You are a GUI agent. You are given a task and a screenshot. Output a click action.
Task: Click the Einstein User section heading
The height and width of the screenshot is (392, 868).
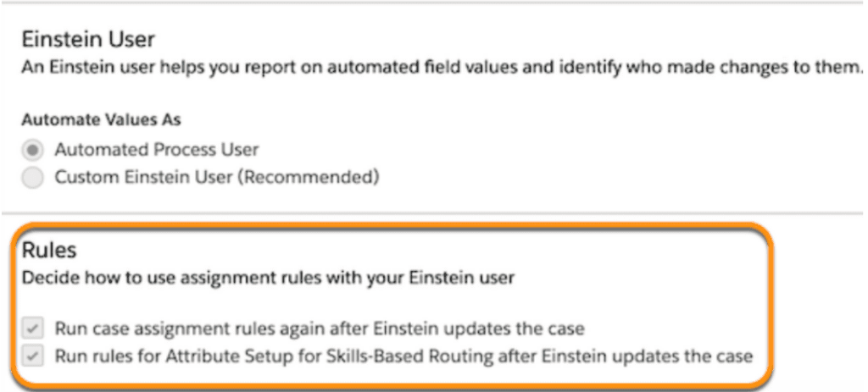click(x=88, y=39)
